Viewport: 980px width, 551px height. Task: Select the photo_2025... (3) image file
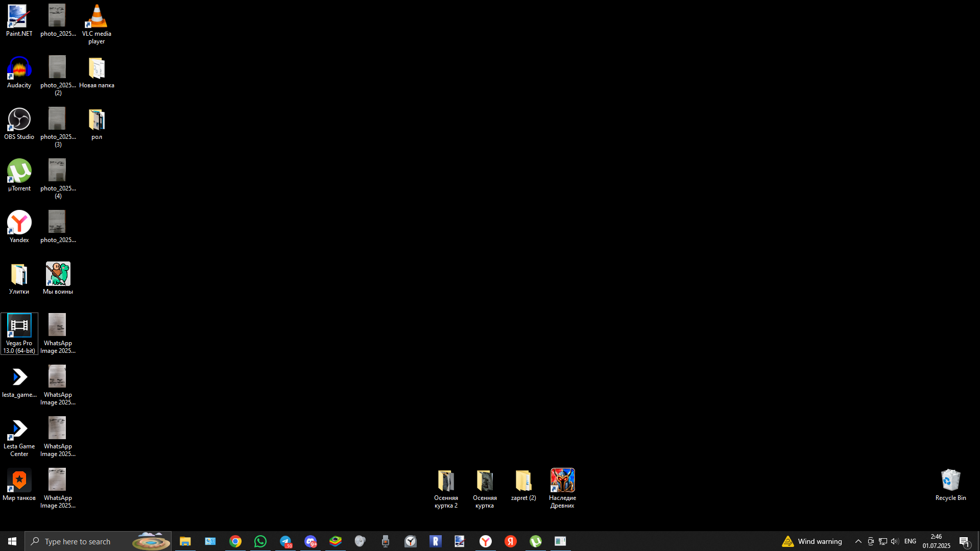(58, 128)
